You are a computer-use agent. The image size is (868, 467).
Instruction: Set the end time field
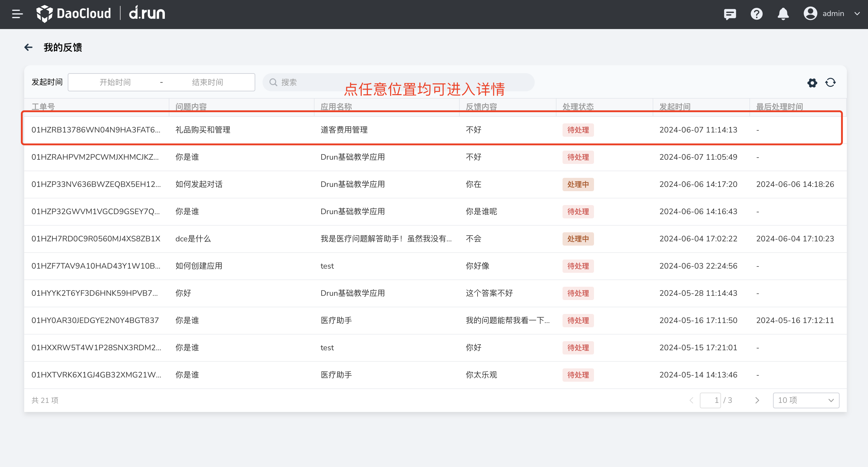tap(207, 82)
